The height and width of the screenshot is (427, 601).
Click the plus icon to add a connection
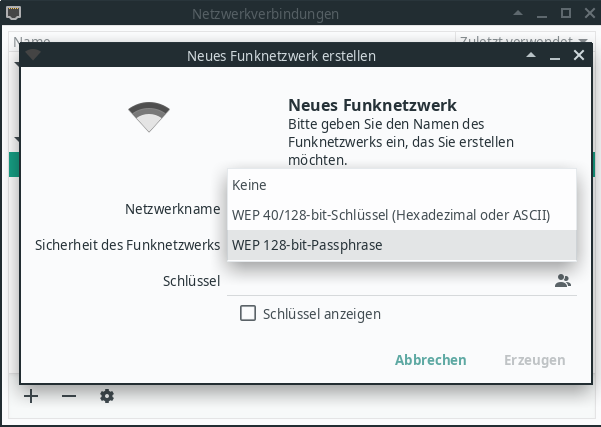point(31,396)
